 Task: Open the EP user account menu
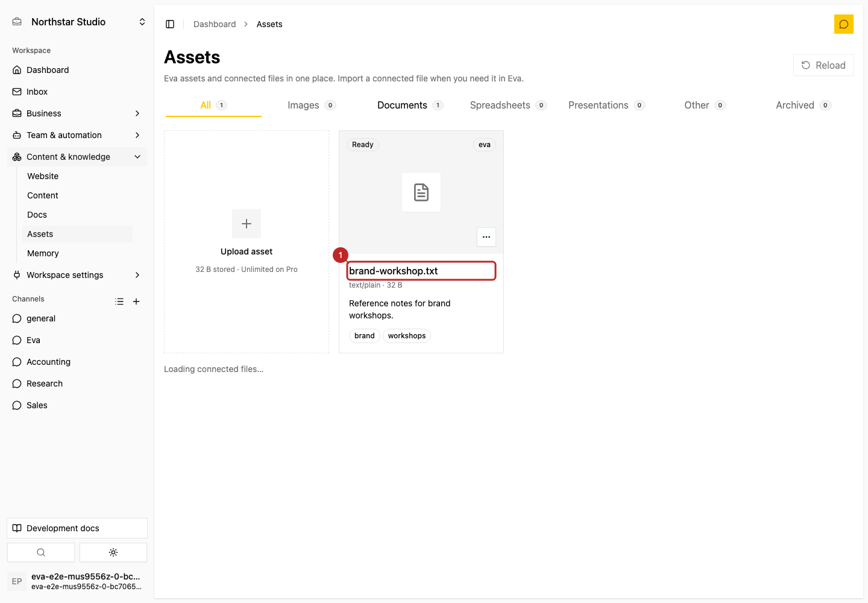(77, 581)
